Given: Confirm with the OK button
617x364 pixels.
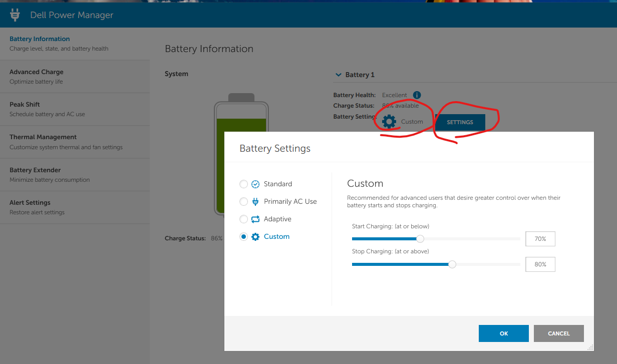Looking at the screenshot, I should pyautogui.click(x=504, y=333).
